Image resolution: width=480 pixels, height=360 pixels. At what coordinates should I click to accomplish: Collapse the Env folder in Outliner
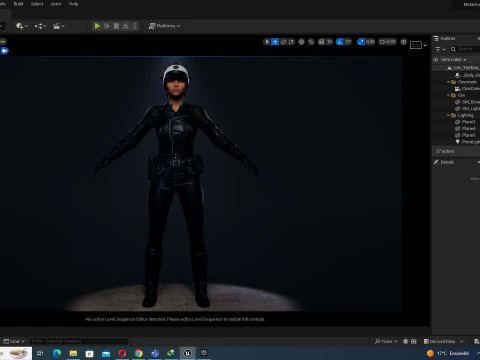pyautogui.click(x=448, y=95)
